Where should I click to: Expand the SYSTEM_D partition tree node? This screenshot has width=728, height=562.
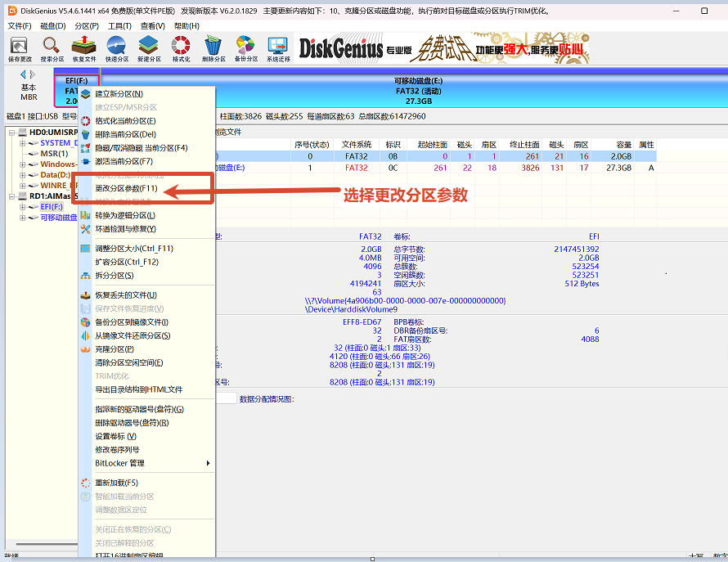[22, 143]
